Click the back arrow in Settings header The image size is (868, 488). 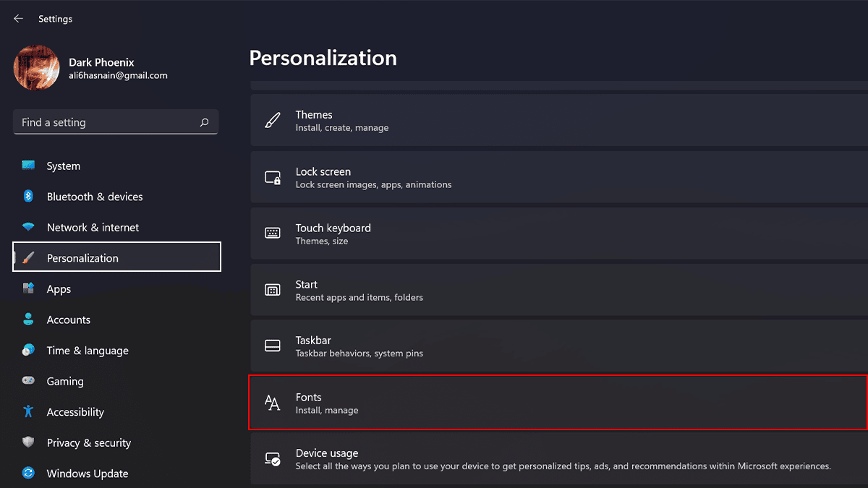coord(19,19)
